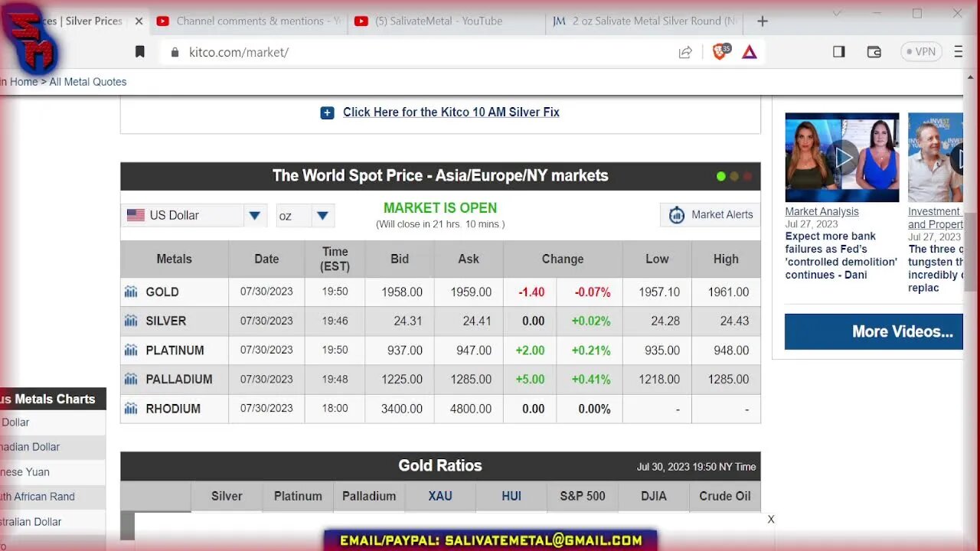Screen dimensions: 980x551
Task: Click the GOLD metal name
Action: click(x=162, y=292)
